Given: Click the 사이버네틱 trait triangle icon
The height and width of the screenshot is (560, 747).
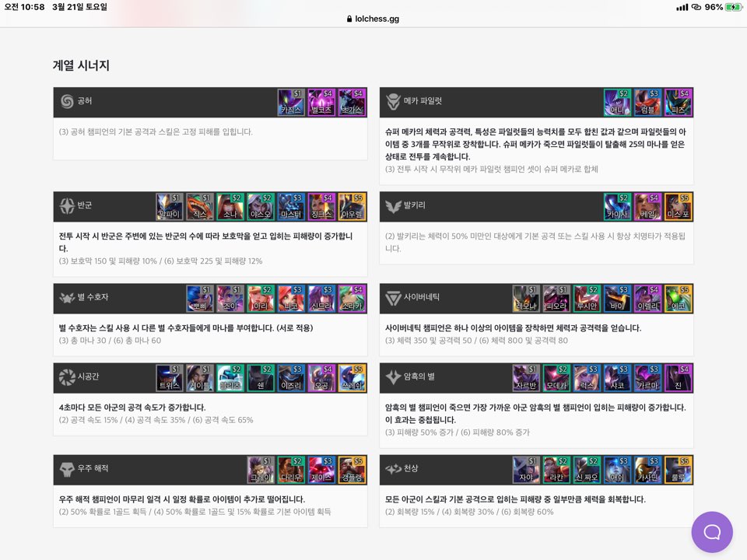Looking at the screenshot, I should pyautogui.click(x=393, y=298).
